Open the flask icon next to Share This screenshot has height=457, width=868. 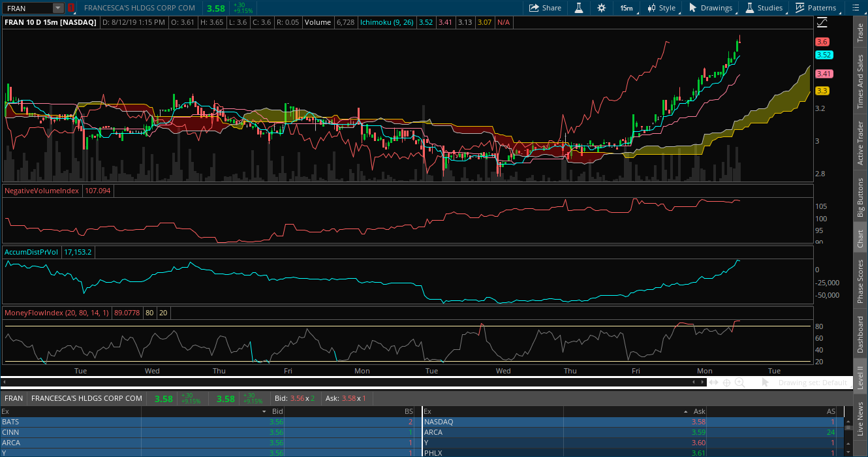(578, 8)
